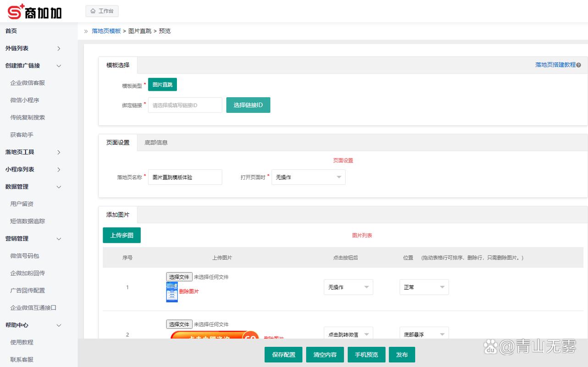Switch to the 底部信息 tab
The height and width of the screenshot is (367, 588).
tap(156, 143)
